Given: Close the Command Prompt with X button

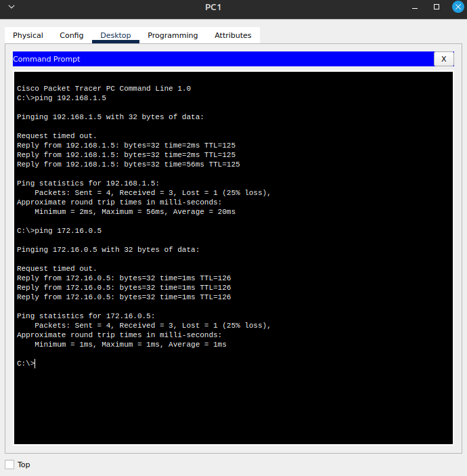Looking at the screenshot, I should [443, 59].
